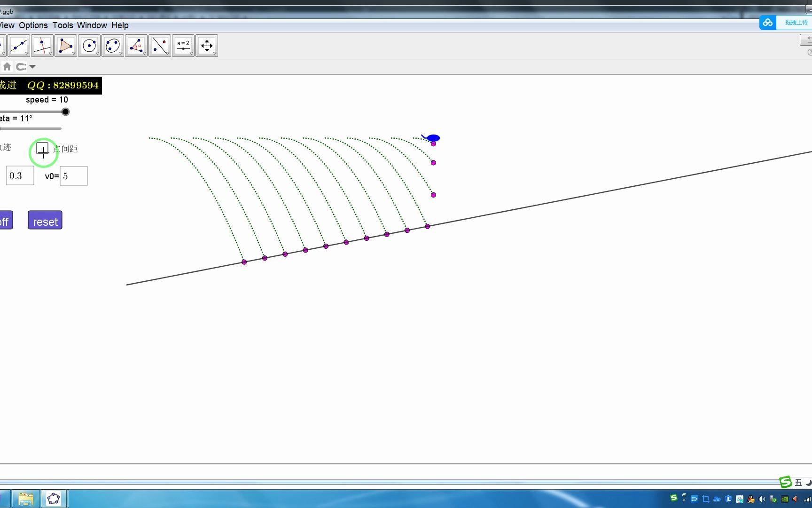The image size is (812, 508).
Task: Click the 拖拽上传 upload link
Action: point(796,23)
